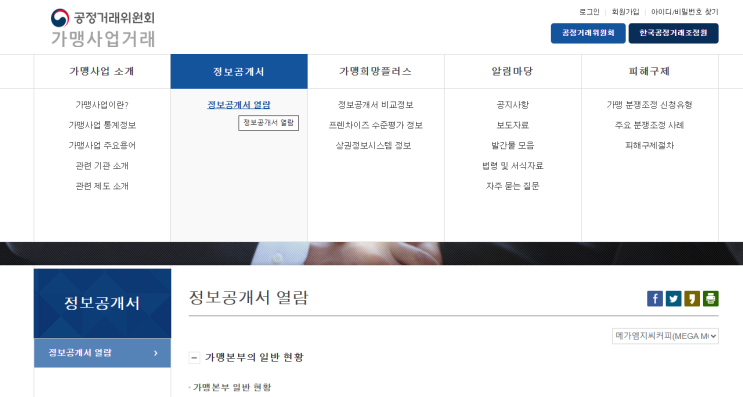Open 법령 및 서식자료 submenu item

(513, 166)
